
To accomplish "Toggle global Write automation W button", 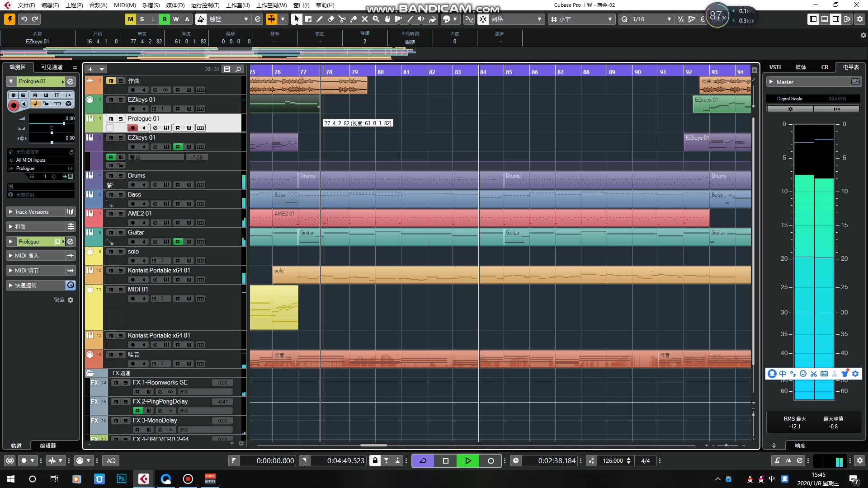I will [176, 19].
